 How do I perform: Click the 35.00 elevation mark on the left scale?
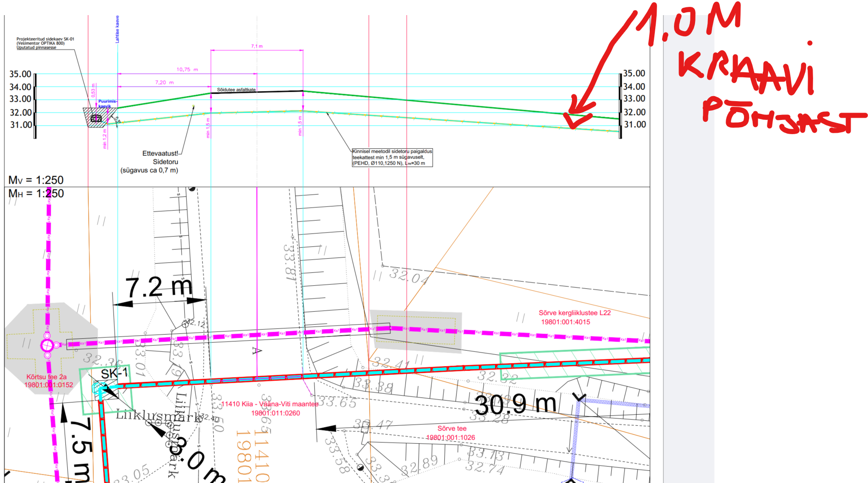point(21,74)
